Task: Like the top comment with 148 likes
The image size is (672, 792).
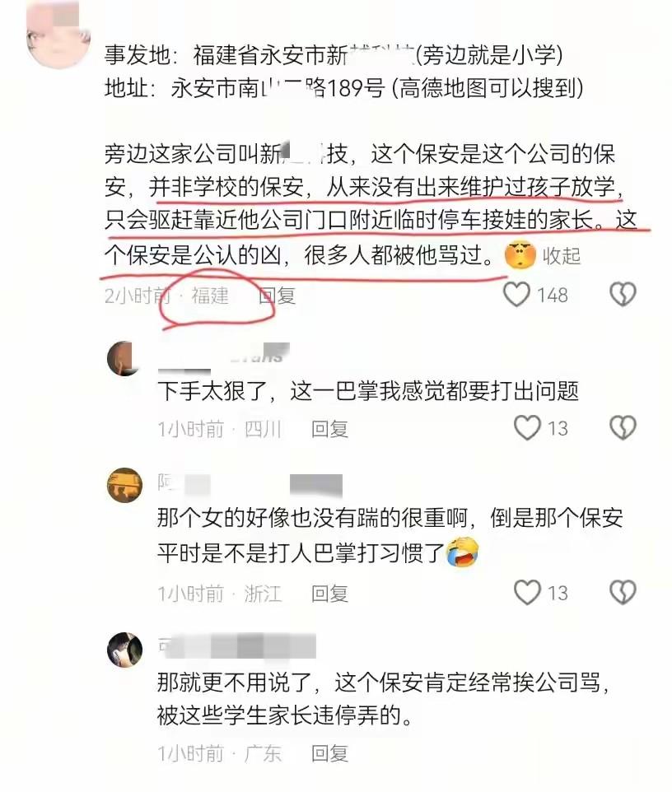Action: point(516,295)
